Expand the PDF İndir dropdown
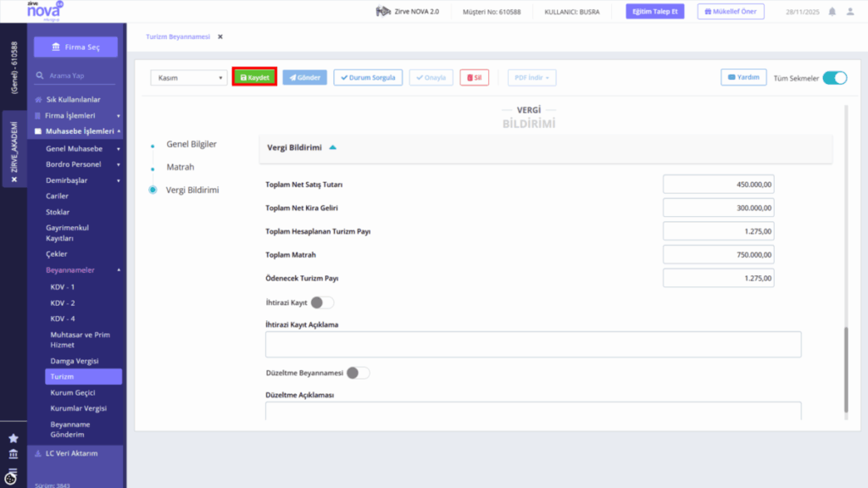 click(532, 77)
